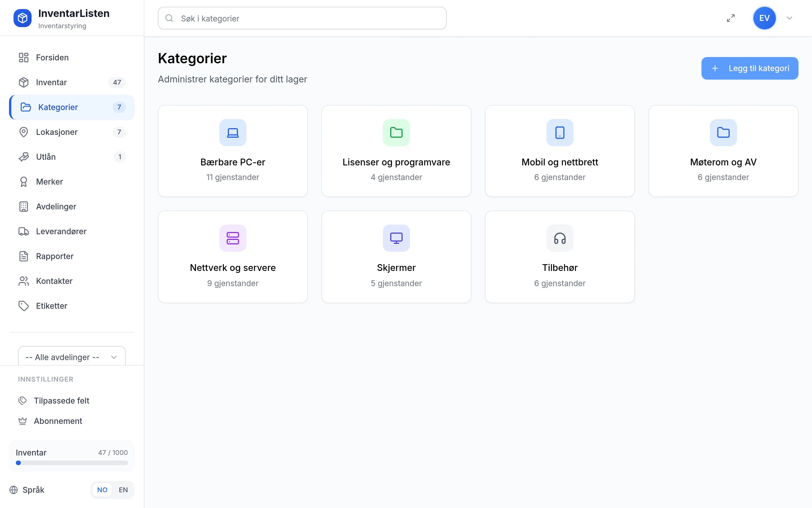Click the Lisenser og programvare title

coord(396,162)
